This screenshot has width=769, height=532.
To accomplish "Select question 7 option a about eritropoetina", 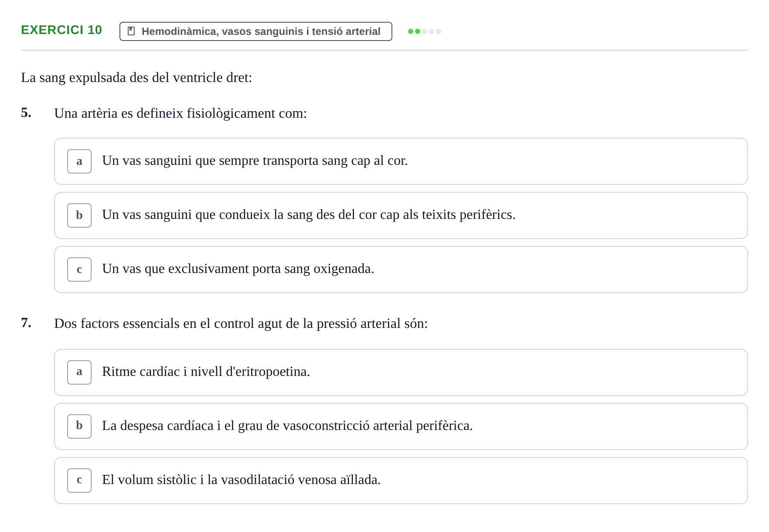I will [401, 372].
